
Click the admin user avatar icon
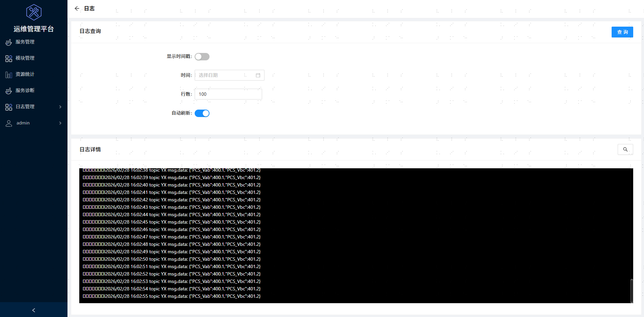pos(9,123)
